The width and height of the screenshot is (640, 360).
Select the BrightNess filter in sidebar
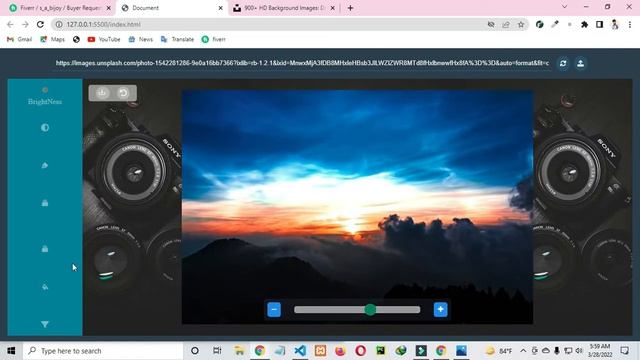point(45,97)
